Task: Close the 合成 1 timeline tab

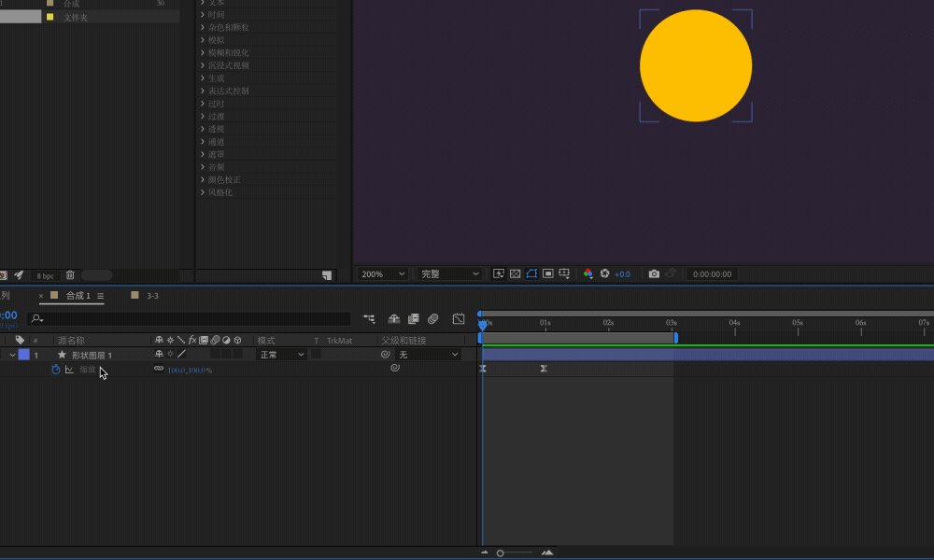Action: 41,296
